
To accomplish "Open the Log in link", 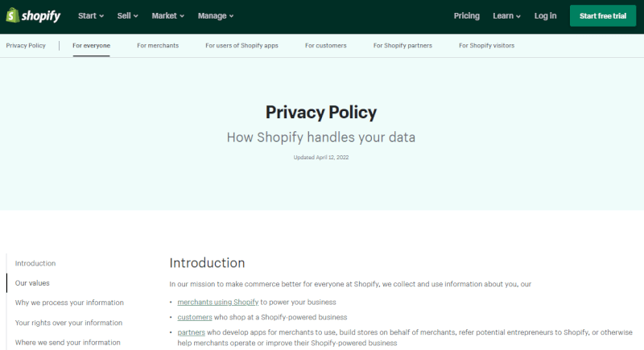I will pos(545,15).
